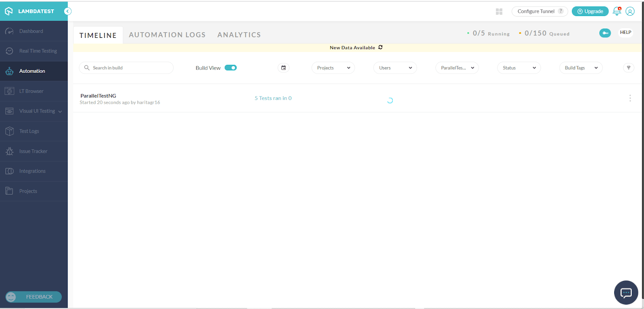Switch to the Analytics tab
Image resolution: width=644 pixels, height=309 pixels.
coord(239,35)
